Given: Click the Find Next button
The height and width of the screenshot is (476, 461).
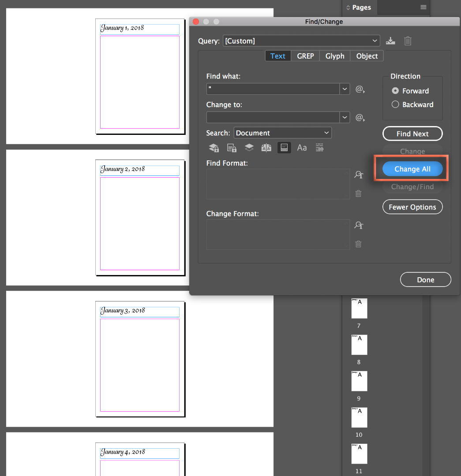Looking at the screenshot, I should click(412, 134).
